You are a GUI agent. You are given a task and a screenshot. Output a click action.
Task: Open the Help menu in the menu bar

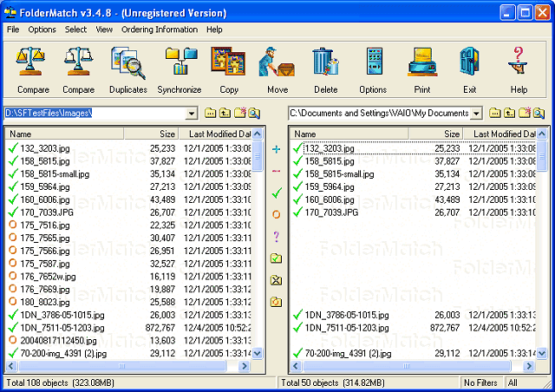[x=214, y=29]
